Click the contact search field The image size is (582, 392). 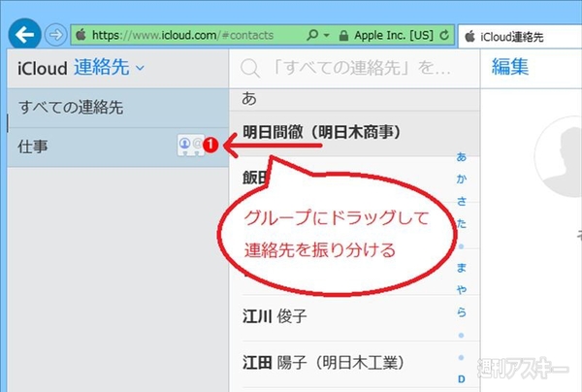point(354,68)
